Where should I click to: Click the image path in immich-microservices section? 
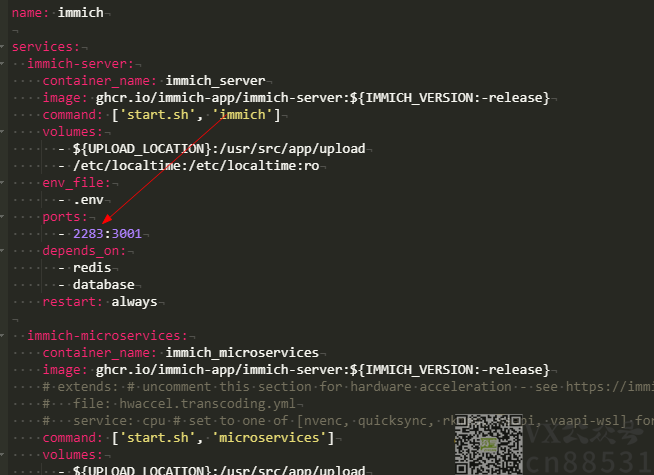click(x=323, y=370)
